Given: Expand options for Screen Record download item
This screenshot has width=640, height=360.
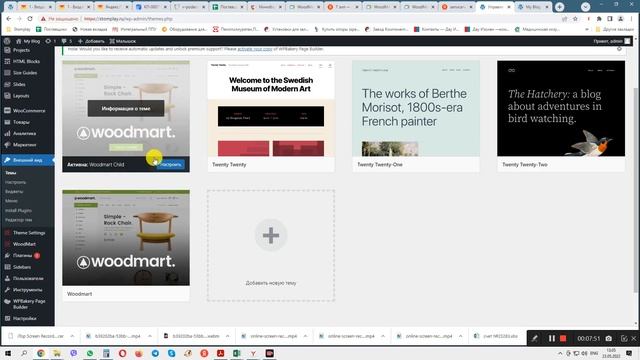Looking at the screenshot, I should [72, 336].
